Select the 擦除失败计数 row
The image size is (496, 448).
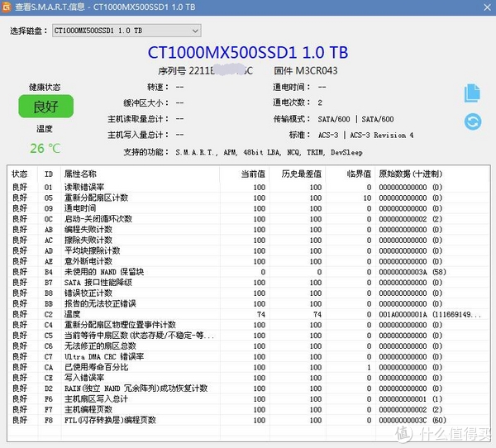(x=248, y=241)
